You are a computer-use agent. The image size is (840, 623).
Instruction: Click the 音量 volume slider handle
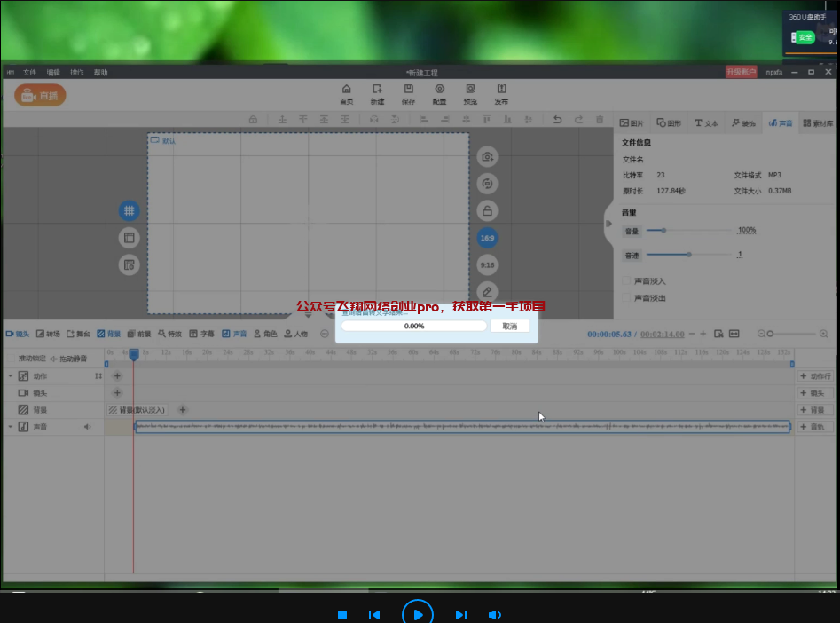[x=663, y=230]
